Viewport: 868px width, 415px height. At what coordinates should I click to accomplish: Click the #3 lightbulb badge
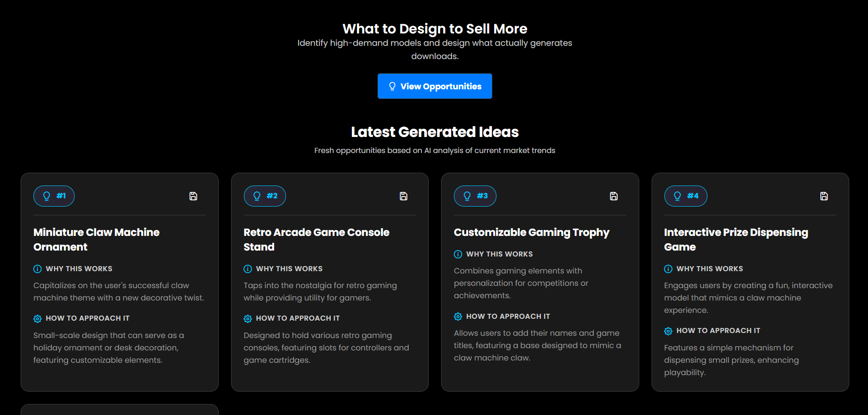pos(475,196)
